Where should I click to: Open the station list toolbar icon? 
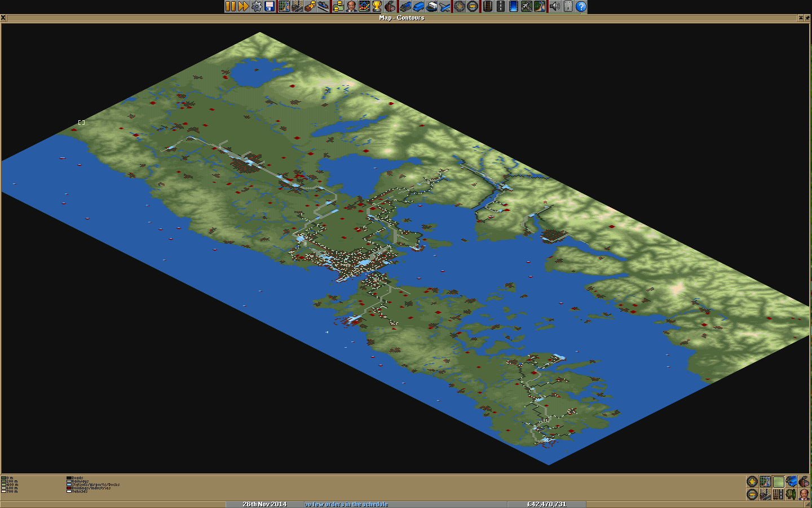[323, 6]
